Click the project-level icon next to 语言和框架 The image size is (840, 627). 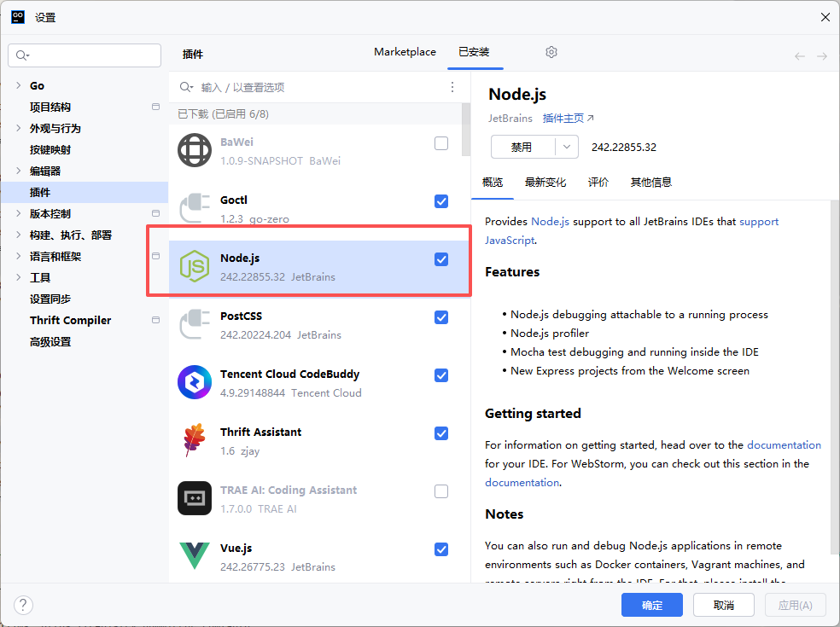tap(156, 256)
